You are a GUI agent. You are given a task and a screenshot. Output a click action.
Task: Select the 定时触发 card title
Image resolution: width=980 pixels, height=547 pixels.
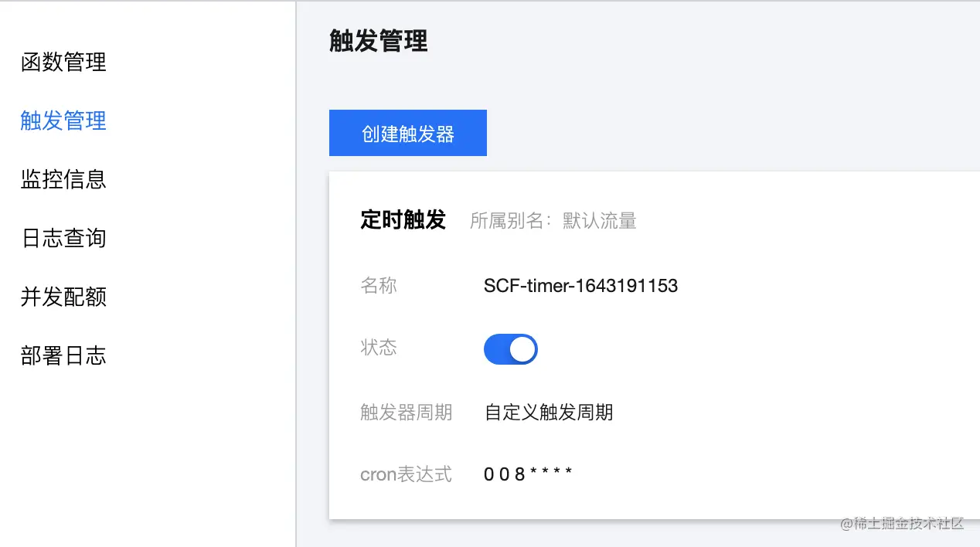pos(403,220)
